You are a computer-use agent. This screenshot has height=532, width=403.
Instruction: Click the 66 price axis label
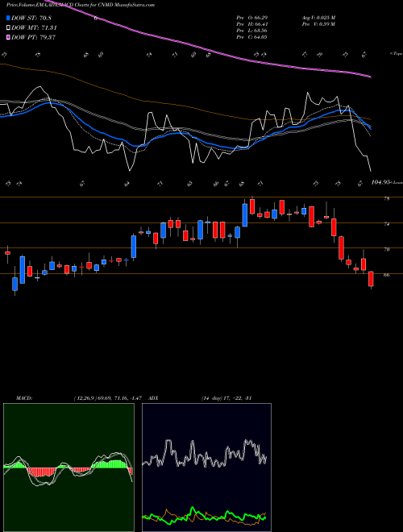tap(386, 275)
